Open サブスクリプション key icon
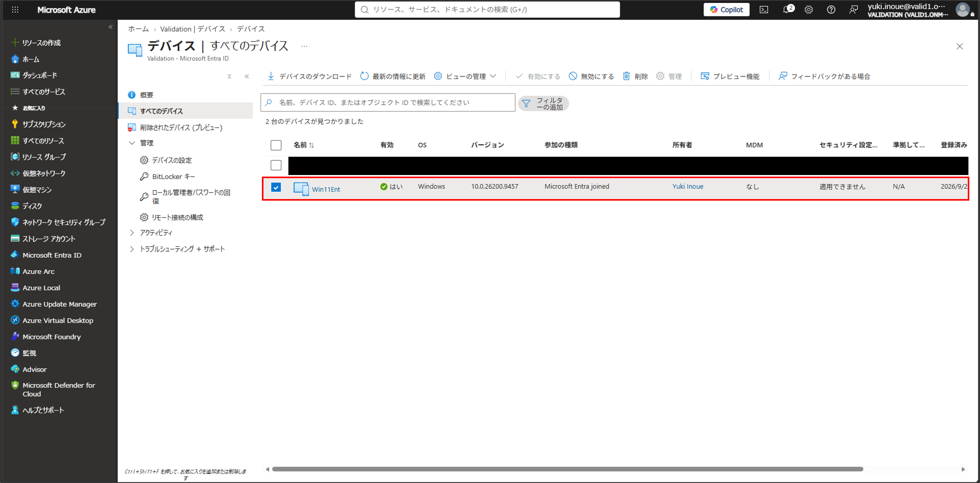The image size is (980, 483). click(15, 124)
